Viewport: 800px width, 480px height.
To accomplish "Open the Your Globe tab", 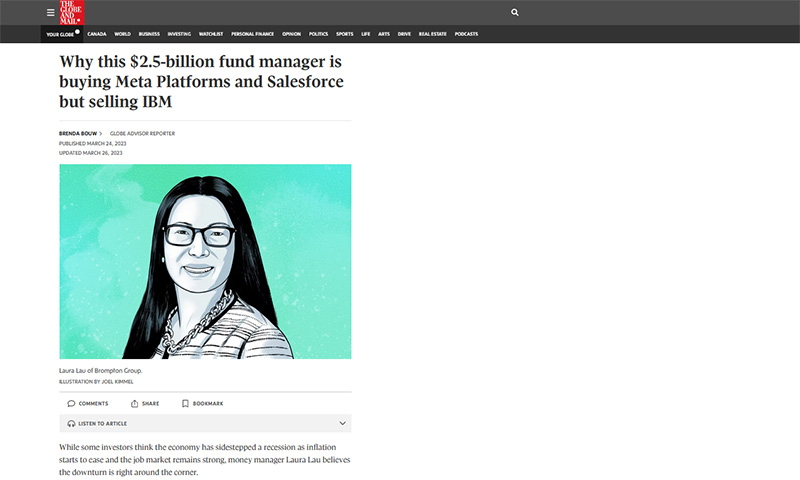I will (62, 34).
